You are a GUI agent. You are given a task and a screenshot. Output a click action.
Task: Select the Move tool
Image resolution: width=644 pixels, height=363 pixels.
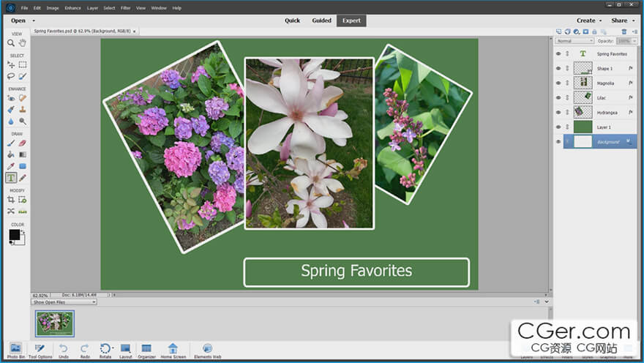click(x=11, y=64)
